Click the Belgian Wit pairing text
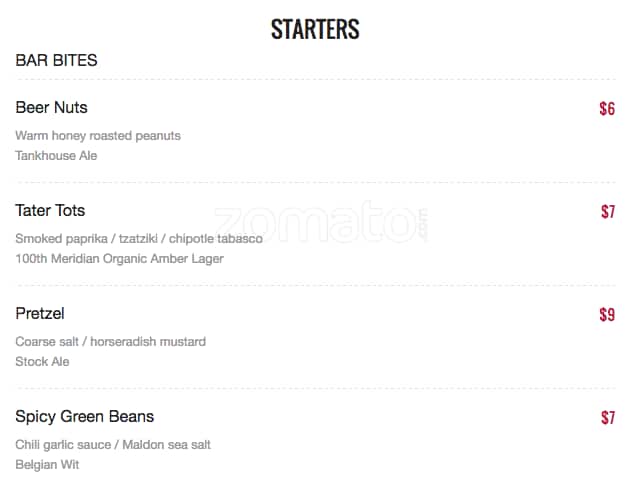 coord(47,465)
